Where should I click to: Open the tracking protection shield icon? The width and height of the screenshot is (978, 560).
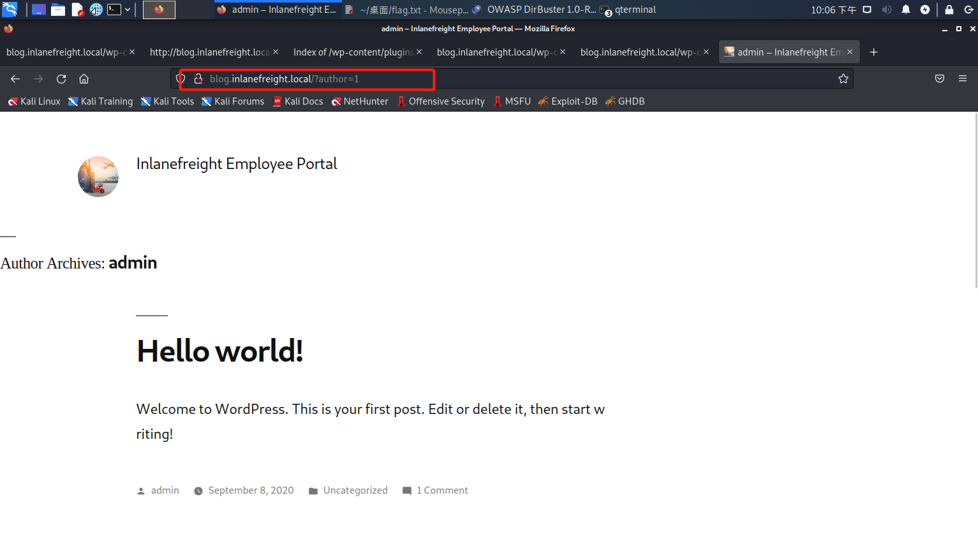[x=181, y=79]
